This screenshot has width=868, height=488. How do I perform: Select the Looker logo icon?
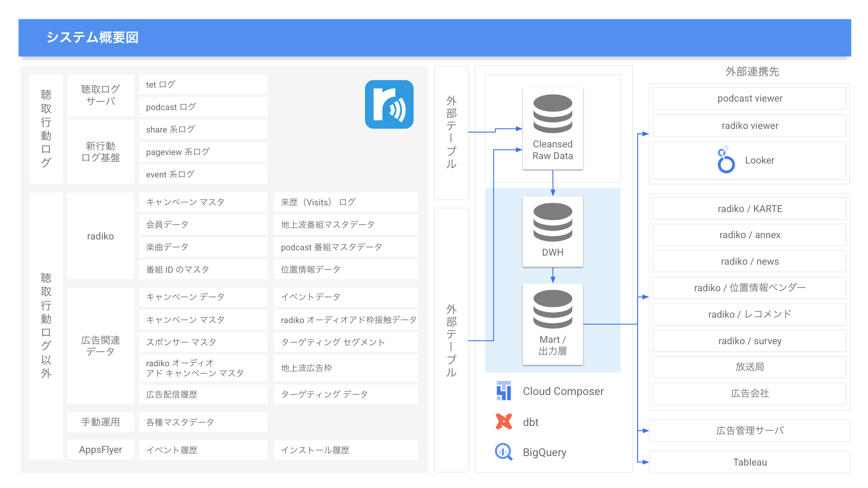click(726, 160)
